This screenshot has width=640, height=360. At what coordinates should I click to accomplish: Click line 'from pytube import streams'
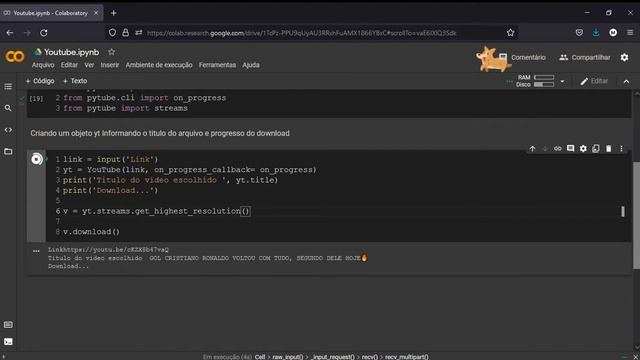pos(125,108)
